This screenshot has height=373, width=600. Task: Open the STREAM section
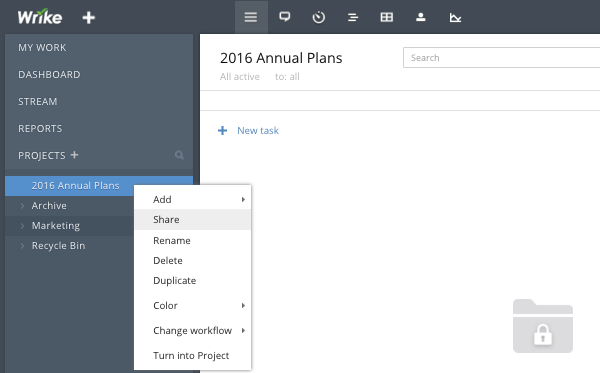click(x=38, y=101)
